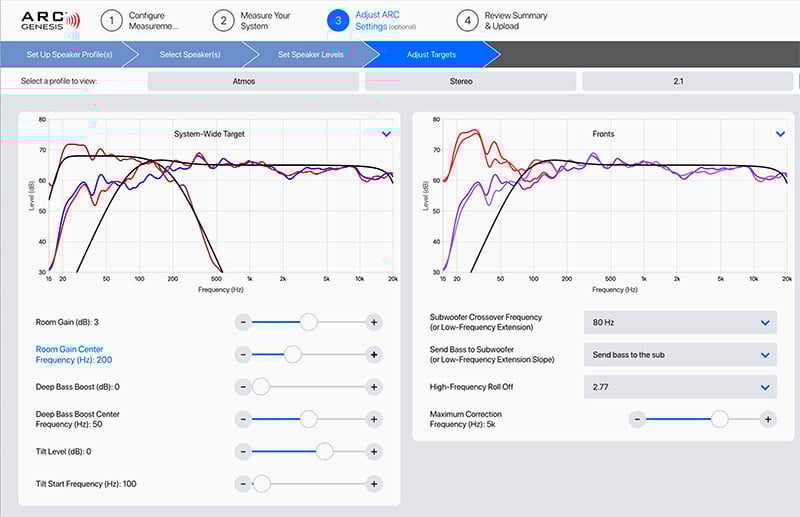The width and height of the screenshot is (800, 517).
Task: Expand the Send bass to the sub dropdown
Action: tap(680, 355)
